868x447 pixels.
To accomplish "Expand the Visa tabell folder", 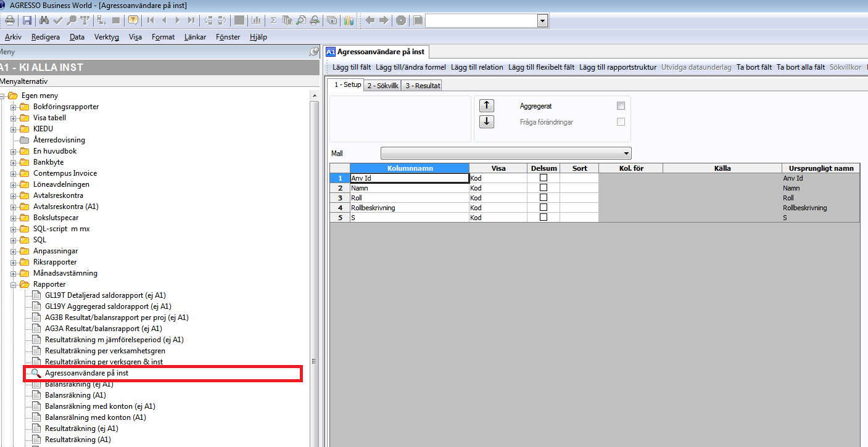I will 14,118.
